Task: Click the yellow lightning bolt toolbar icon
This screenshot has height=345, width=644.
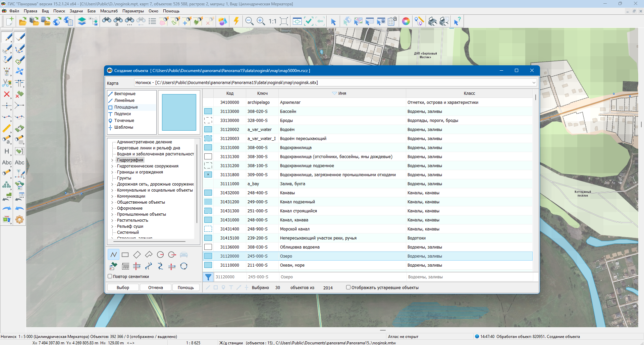Action: [x=236, y=21]
